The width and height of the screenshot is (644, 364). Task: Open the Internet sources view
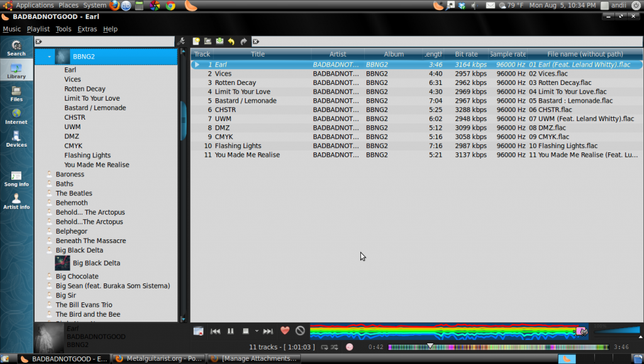(x=16, y=117)
